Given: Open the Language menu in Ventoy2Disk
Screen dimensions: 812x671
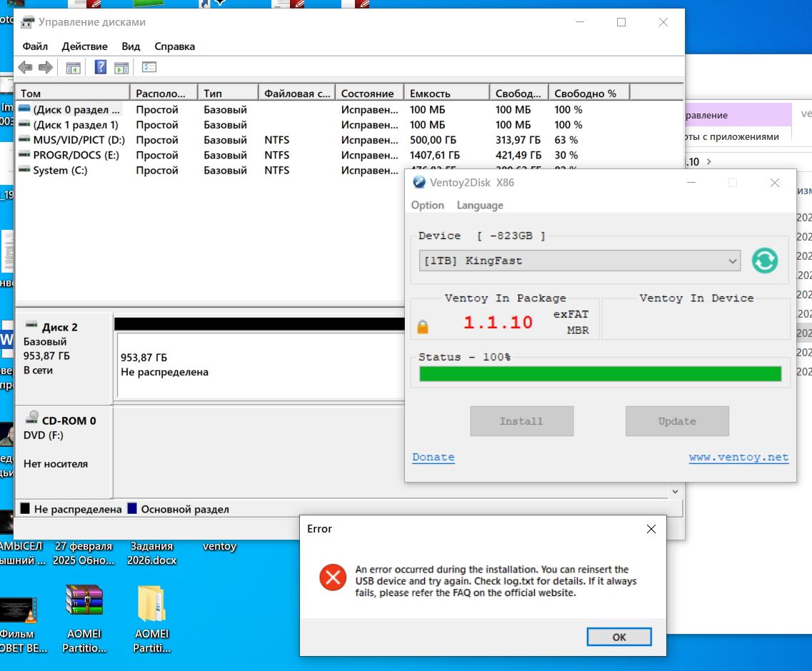Looking at the screenshot, I should (x=480, y=205).
